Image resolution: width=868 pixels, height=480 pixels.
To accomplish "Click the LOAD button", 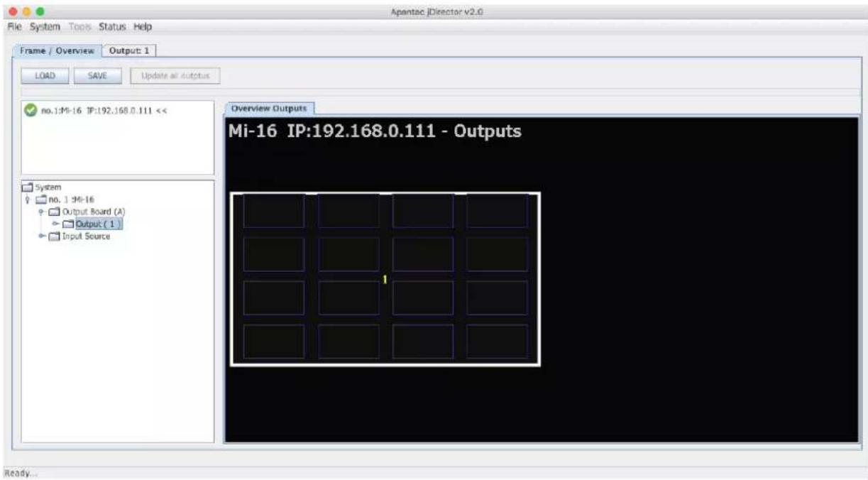I will 45,76.
